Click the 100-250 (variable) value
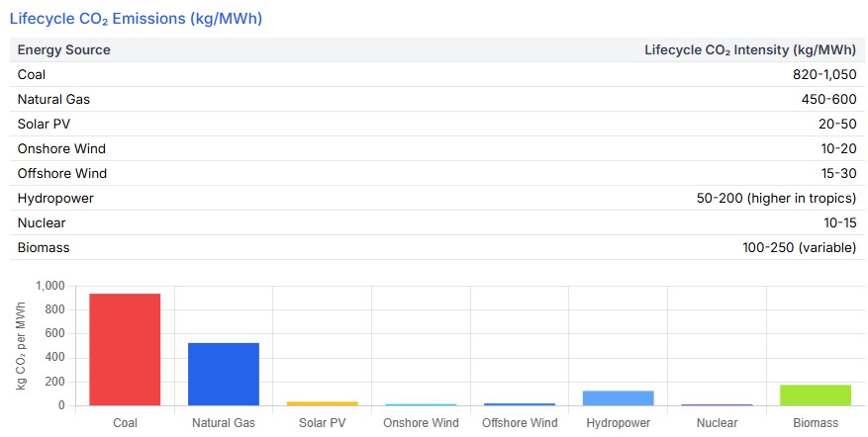 tap(799, 247)
